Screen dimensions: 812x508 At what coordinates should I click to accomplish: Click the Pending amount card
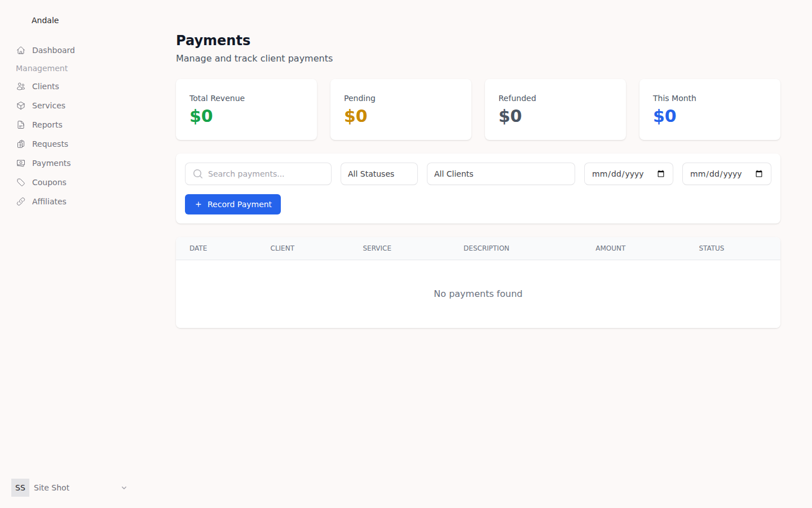pos(401,110)
